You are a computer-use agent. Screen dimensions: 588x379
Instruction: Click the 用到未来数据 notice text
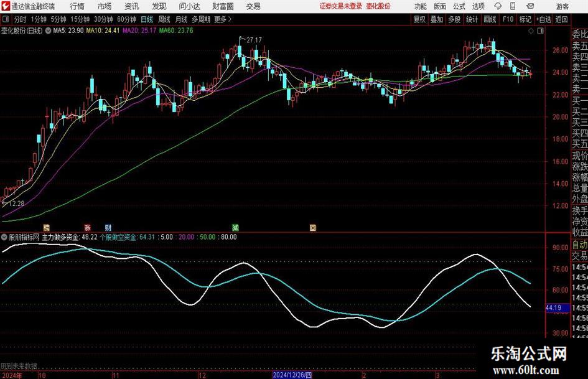coord(19,366)
